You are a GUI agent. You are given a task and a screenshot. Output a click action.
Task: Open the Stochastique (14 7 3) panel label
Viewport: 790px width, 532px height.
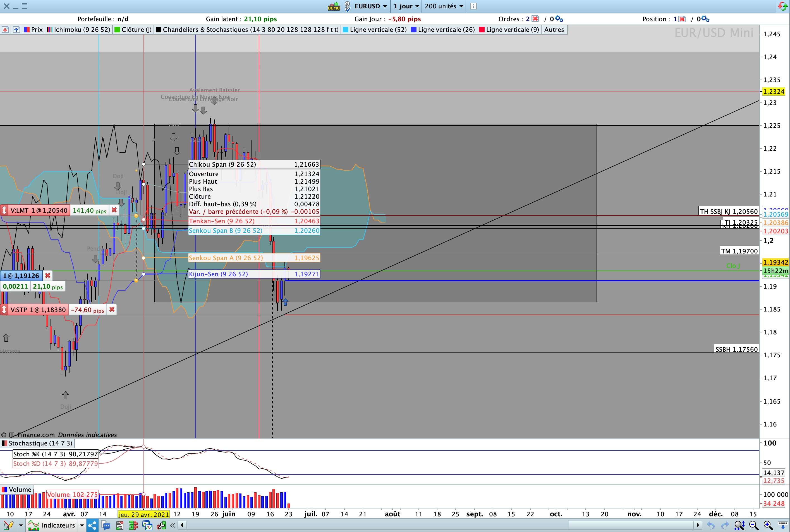[x=37, y=444]
